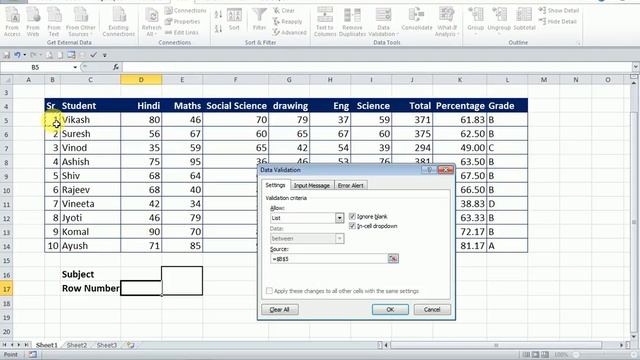This screenshot has width=640, height=360.
Task: Switch to Normal view in status bar
Action: point(526,355)
